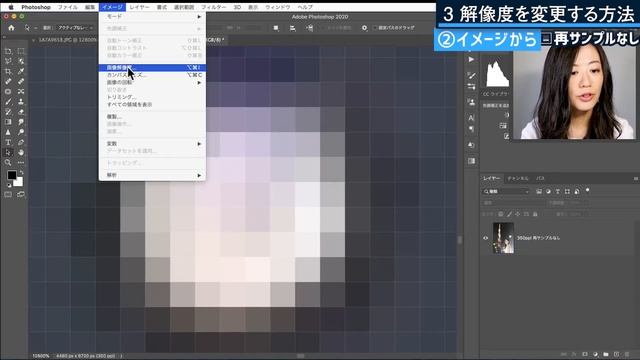Select the Type tool
This screenshot has height=360, width=640.
pyautogui.click(x=8, y=142)
